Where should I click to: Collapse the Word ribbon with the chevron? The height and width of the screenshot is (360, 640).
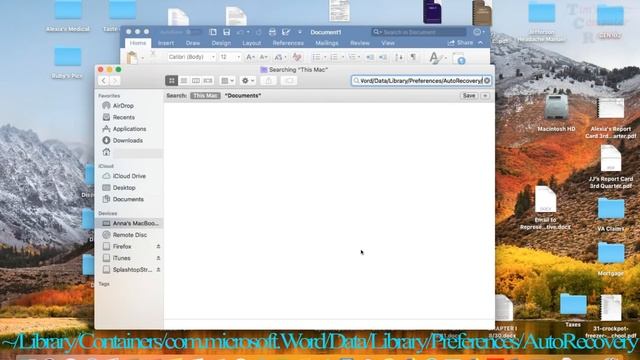click(x=481, y=43)
